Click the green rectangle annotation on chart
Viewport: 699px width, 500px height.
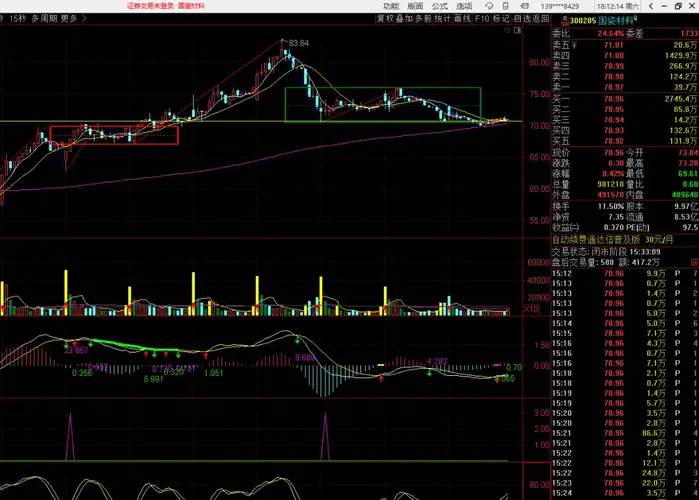point(382,104)
